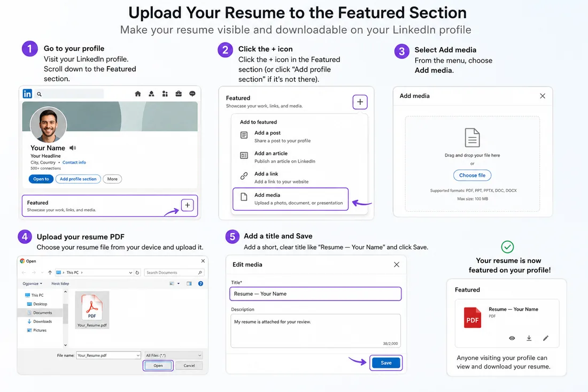The height and width of the screenshot is (392, 588).
Task: Open the Jobs briefcase icon in LinkedIn navigation
Action: tap(179, 94)
